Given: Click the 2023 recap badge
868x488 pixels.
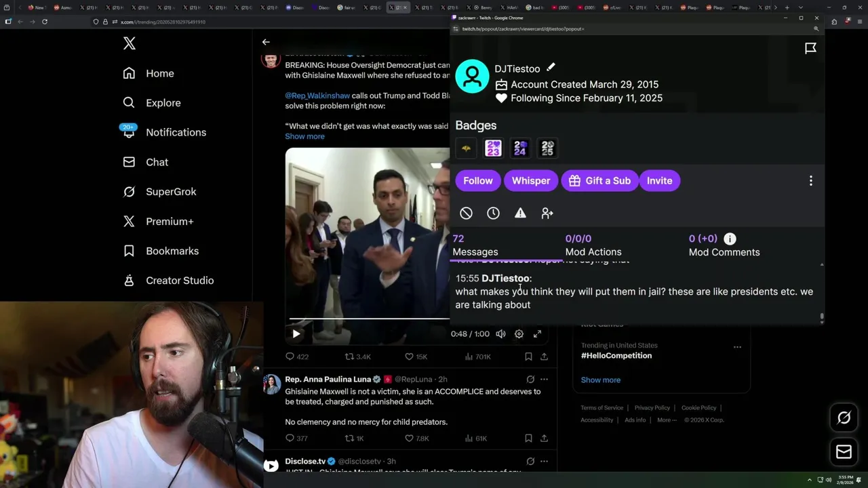Looking at the screenshot, I should click(x=493, y=148).
